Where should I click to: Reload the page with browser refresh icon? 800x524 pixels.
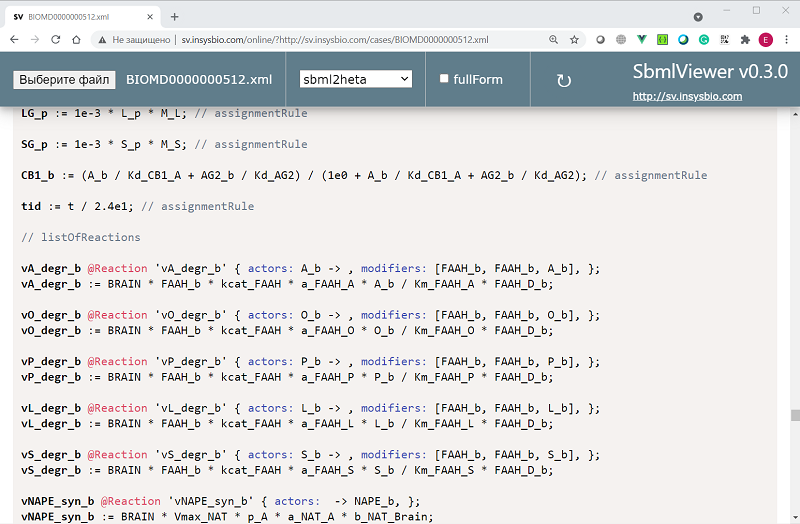point(56,40)
